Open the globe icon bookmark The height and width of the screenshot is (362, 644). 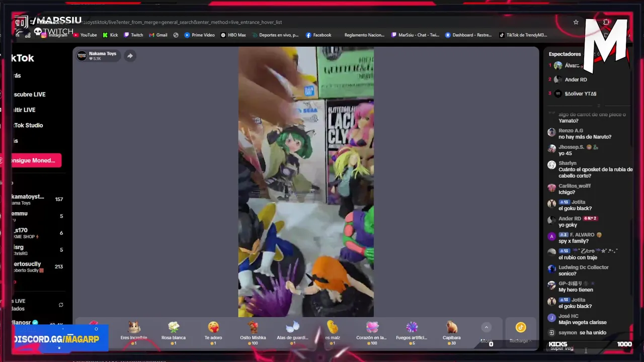(x=176, y=35)
